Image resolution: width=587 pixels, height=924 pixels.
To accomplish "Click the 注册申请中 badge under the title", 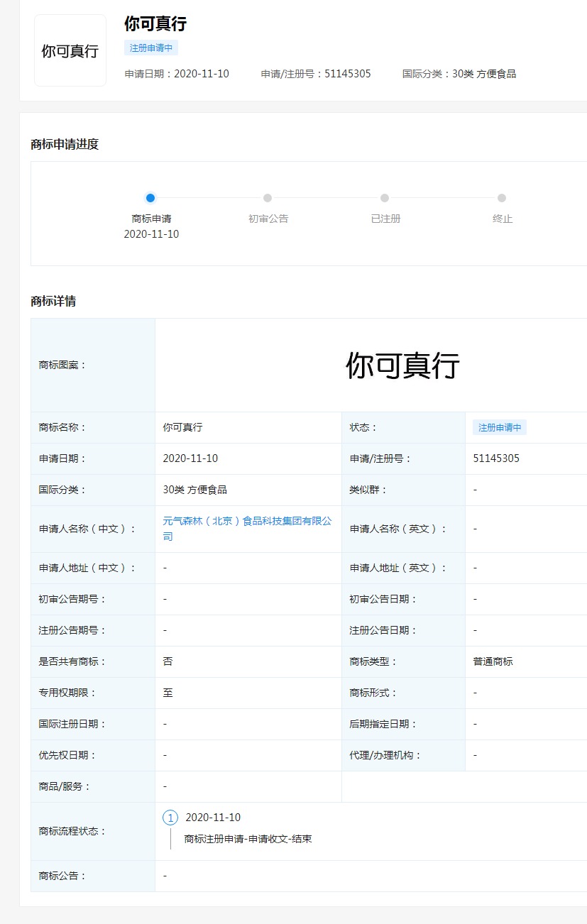I will pyautogui.click(x=150, y=48).
